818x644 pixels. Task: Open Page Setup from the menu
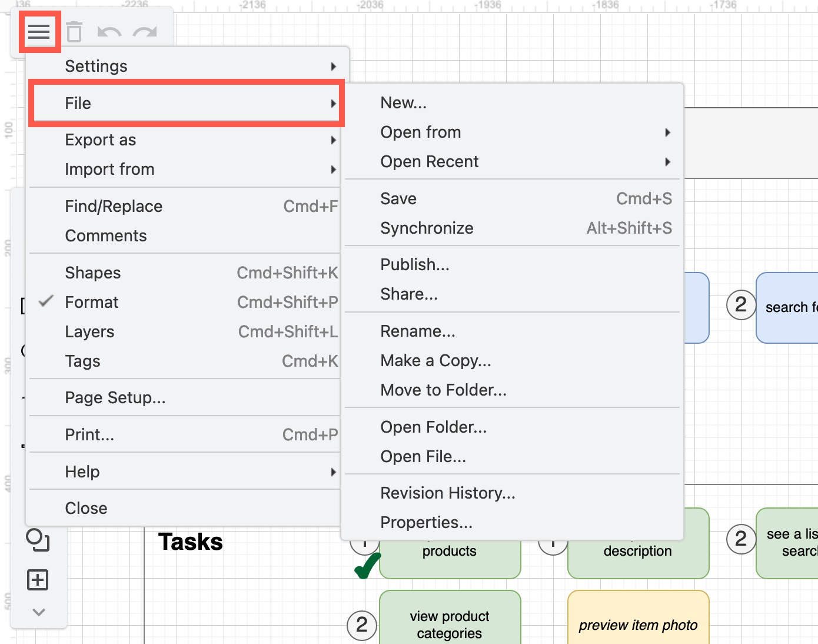click(x=115, y=397)
